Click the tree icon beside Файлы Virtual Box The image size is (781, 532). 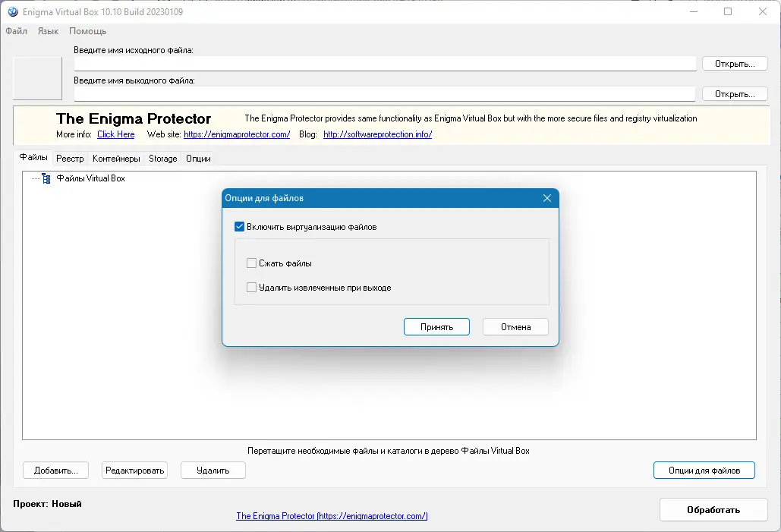coord(46,178)
